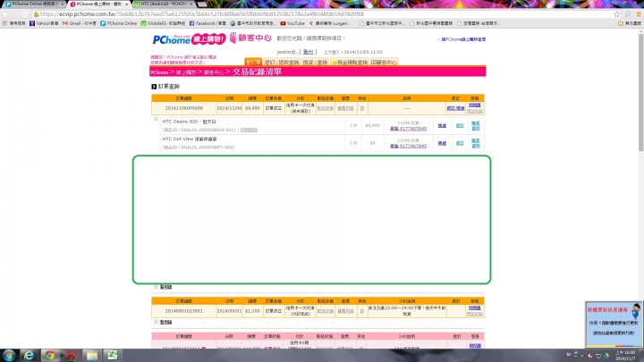Go back using browser back arrow
Image resolution: width=644 pixels, height=362 pixels.
[5, 14]
